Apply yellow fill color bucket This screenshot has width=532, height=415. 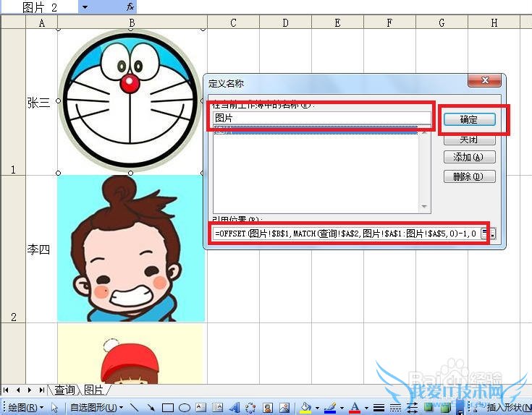pos(305,408)
